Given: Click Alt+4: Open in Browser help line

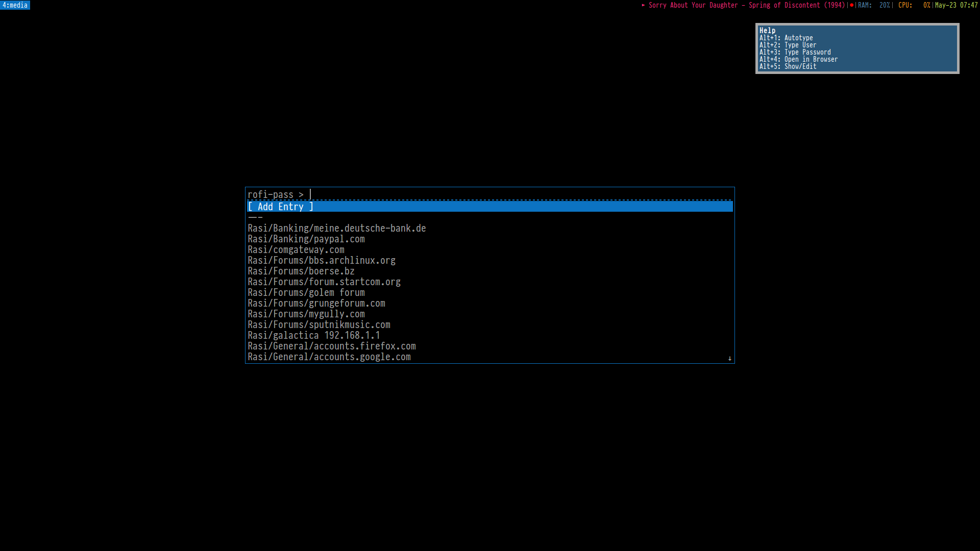Looking at the screenshot, I should pos(798,59).
